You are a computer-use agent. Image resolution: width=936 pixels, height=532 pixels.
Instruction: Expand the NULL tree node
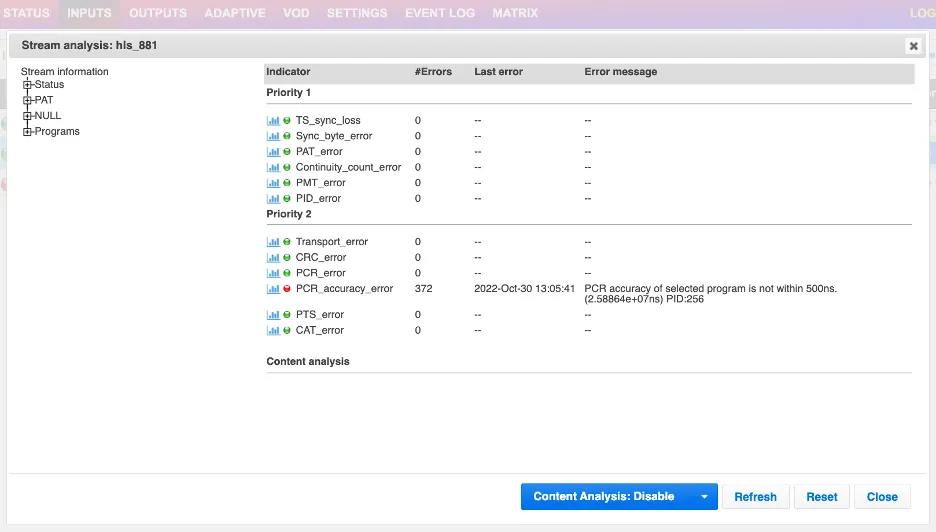pyautogui.click(x=27, y=116)
